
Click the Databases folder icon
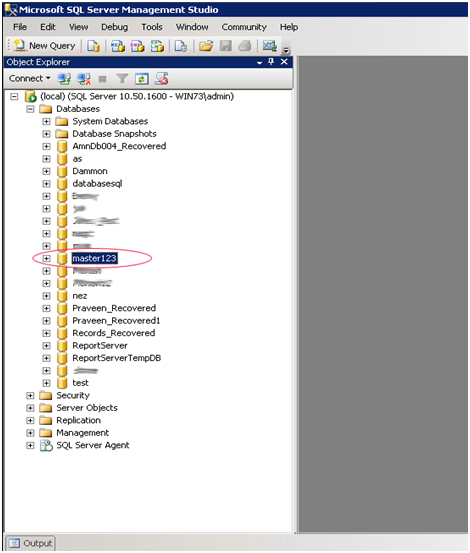coord(46,109)
